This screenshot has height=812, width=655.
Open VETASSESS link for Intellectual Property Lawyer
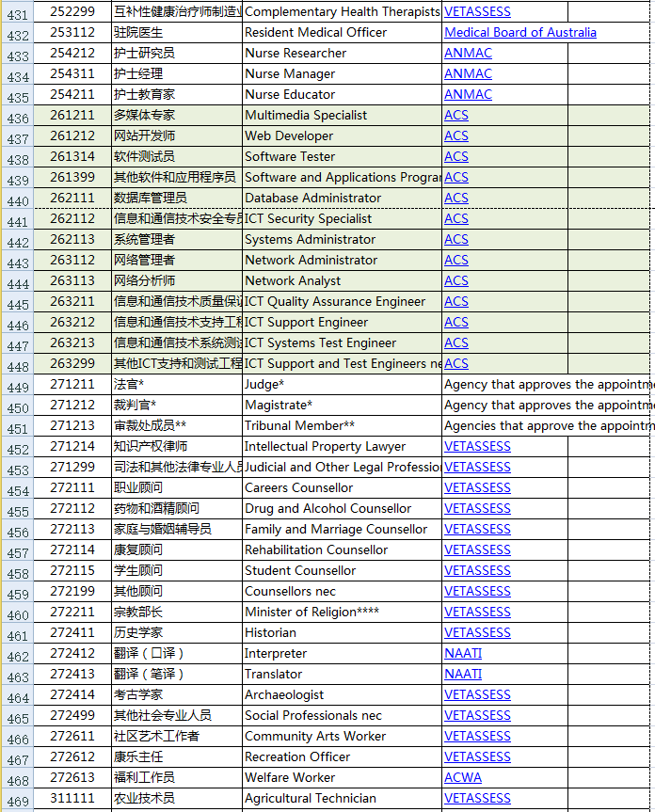pyautogui.click(x=477, y=446)
